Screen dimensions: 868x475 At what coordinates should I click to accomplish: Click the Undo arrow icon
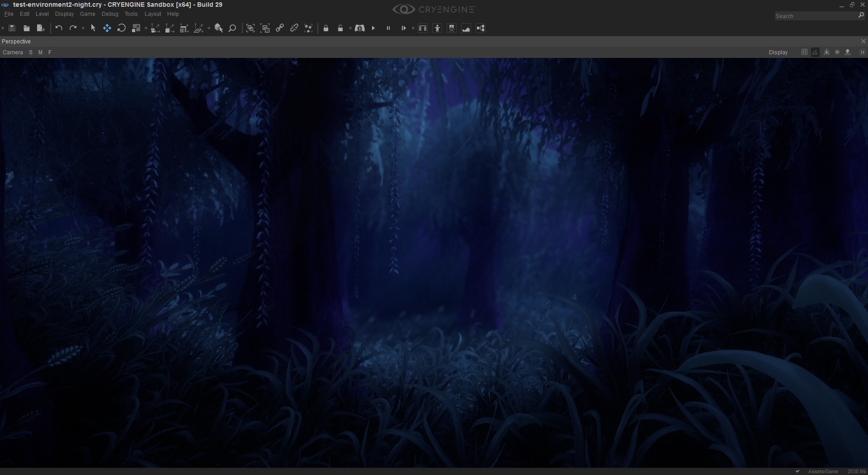tap(59, 28)
